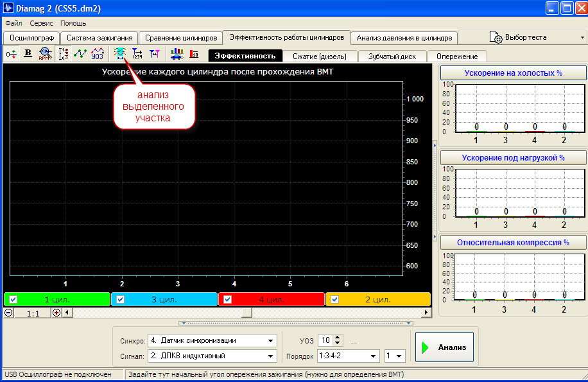The width and height of the screenshot is (588, 382).
Task: Click the Ускорение на холостых % header
Action: pyautogui.click(x=513, y=73)
